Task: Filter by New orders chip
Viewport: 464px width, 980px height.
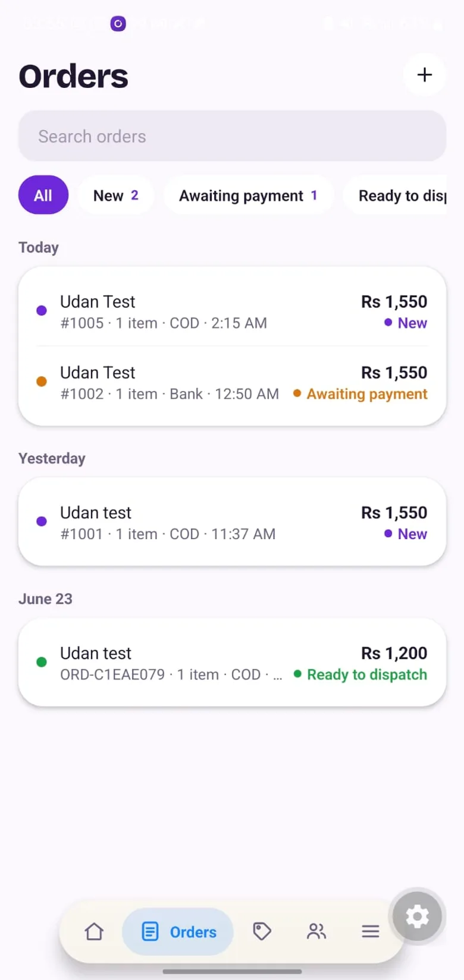Action: pyautogui.click(x=116, y=195)
